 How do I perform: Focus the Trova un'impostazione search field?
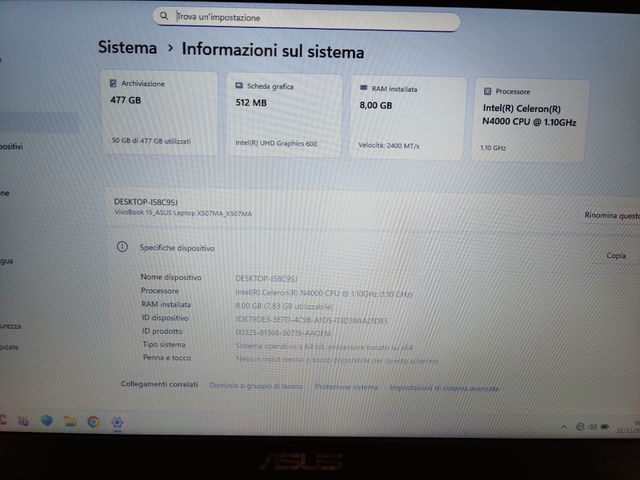(x=307, y=19)
